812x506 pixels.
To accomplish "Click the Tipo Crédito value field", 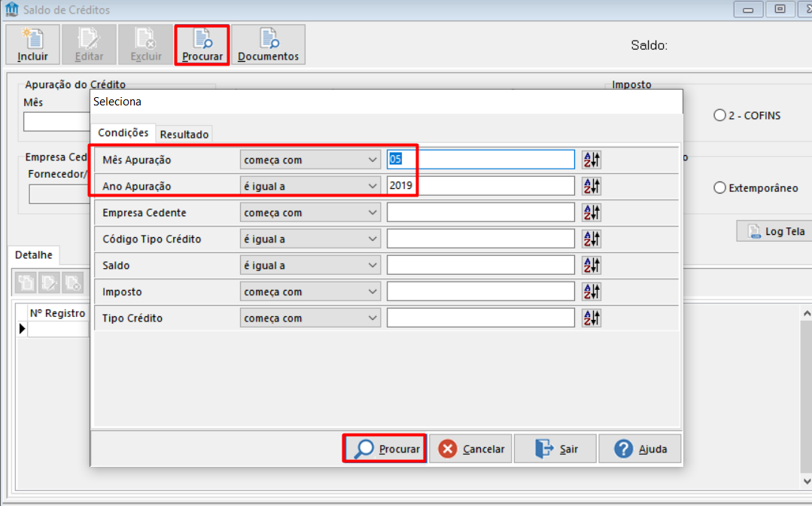I will (481, 318).
